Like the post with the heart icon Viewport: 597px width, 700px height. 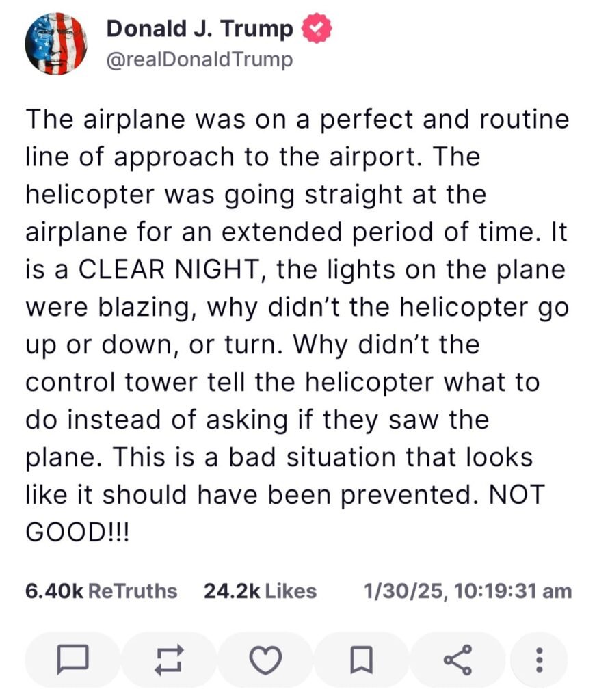click(x=265, y=660)
